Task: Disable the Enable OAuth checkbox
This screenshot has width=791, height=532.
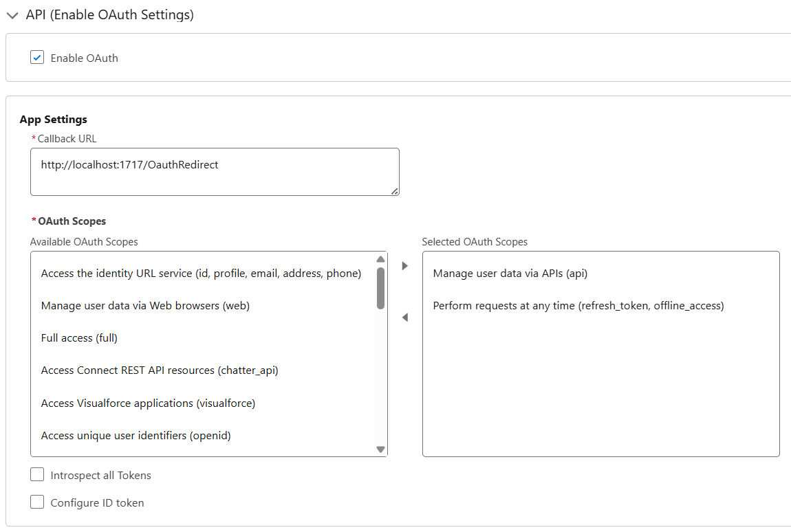Action: (x=36, y=57)
